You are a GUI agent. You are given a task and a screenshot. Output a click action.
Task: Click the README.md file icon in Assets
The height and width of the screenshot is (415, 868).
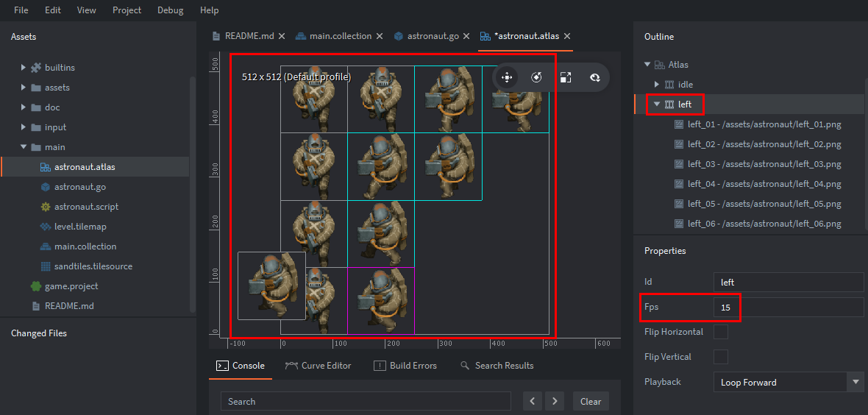36,306
